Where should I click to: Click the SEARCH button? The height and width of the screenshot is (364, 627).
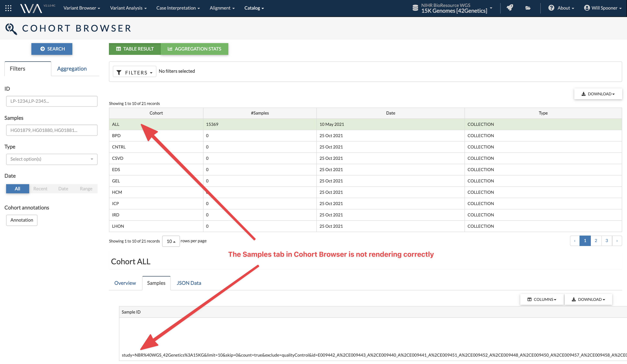click(52, 49)
